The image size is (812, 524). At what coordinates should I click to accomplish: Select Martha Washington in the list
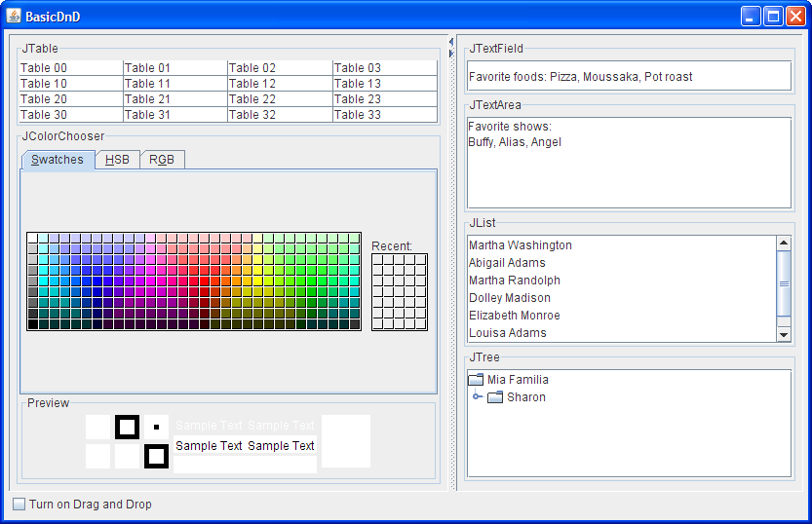[521, 245]
